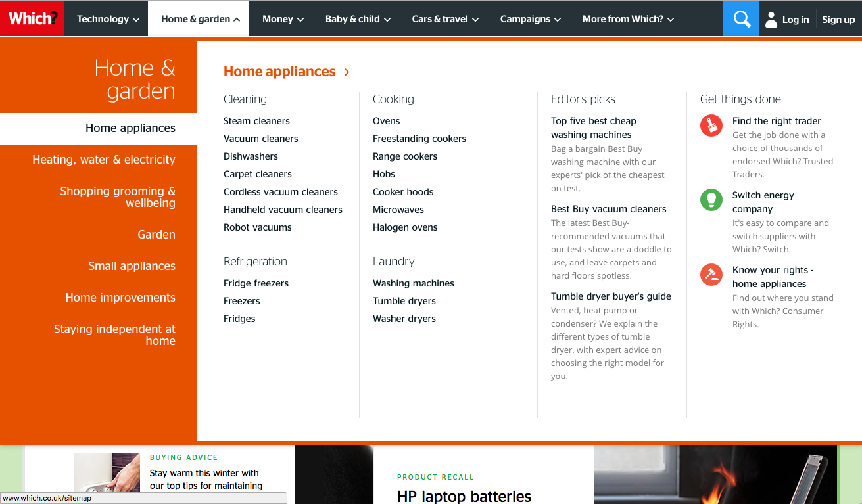Click the user profile icon beside Log in
The width and height of the screenshot is (862, 504).
click(771, 20)
